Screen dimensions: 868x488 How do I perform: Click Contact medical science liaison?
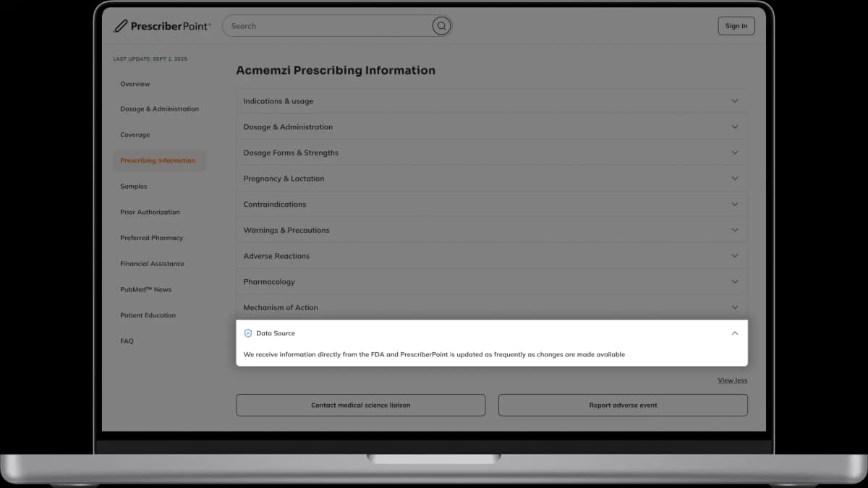pyautogui.click(x=360, y=405)
